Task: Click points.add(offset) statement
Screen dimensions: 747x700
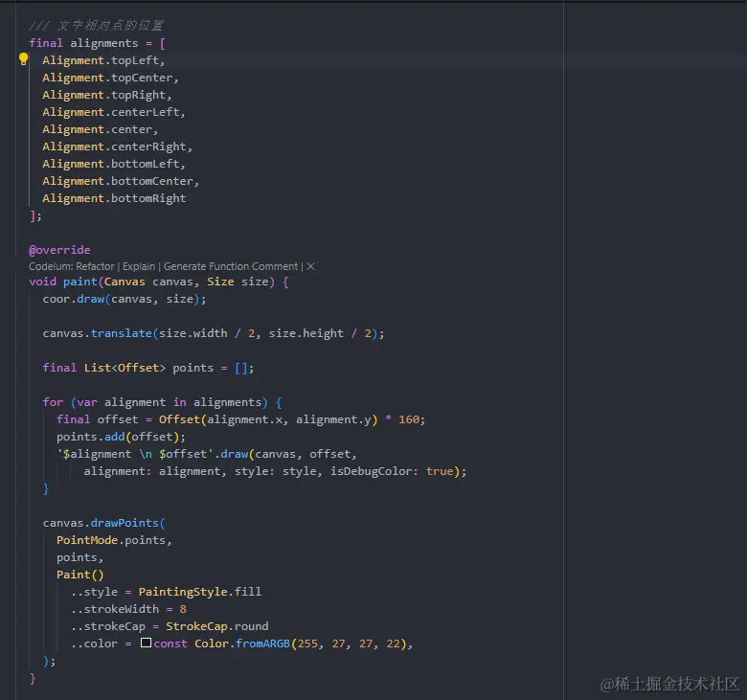Action: 121,437
